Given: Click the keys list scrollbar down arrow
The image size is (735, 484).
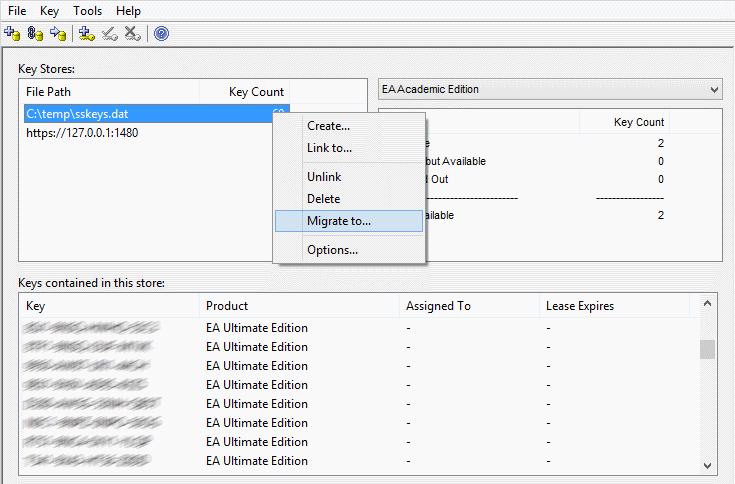Looking at the screenshot, I should (x=708, y=465).
